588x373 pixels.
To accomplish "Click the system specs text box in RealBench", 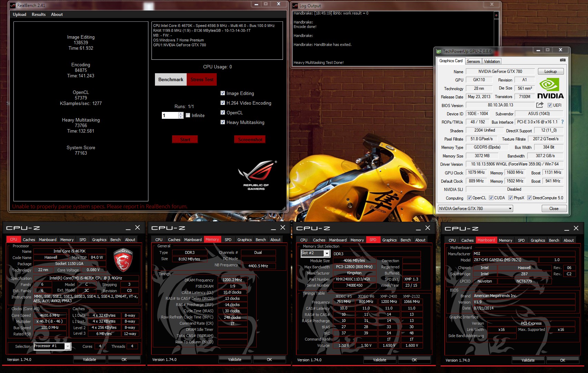I will (217, 40).
